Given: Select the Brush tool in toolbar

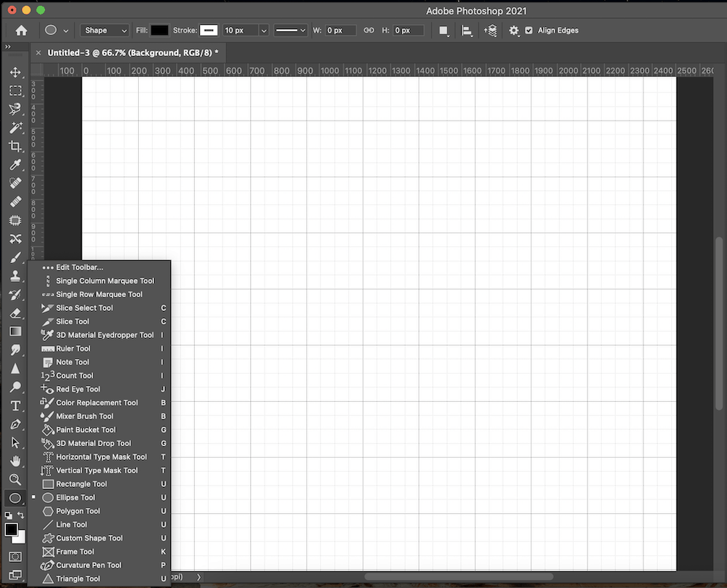Looking at the screenshot, I should click(x=15, y=257).
